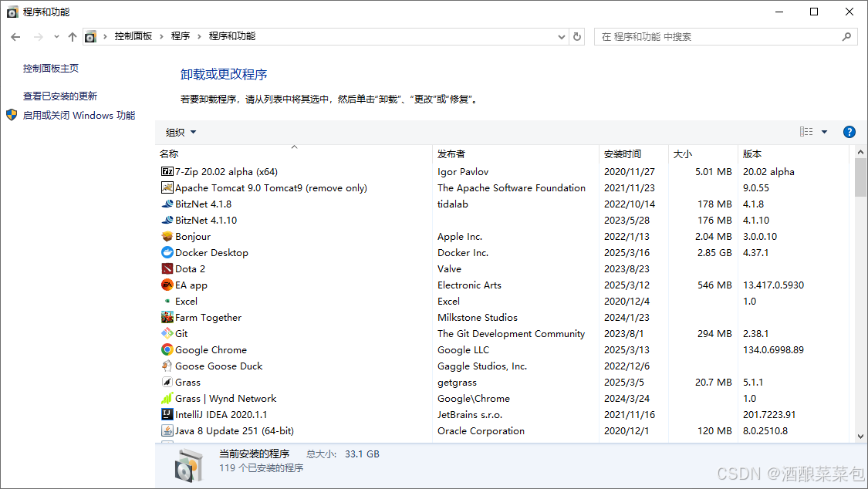This screenshot has height=489, width=868.
Task: Click the Java 8 Update 251 icon
Action: [167, 431]
